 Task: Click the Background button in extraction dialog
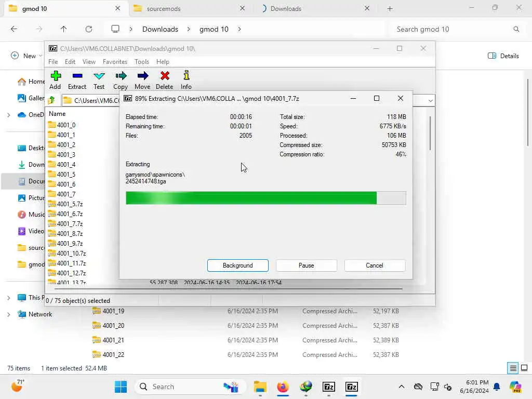238,265
